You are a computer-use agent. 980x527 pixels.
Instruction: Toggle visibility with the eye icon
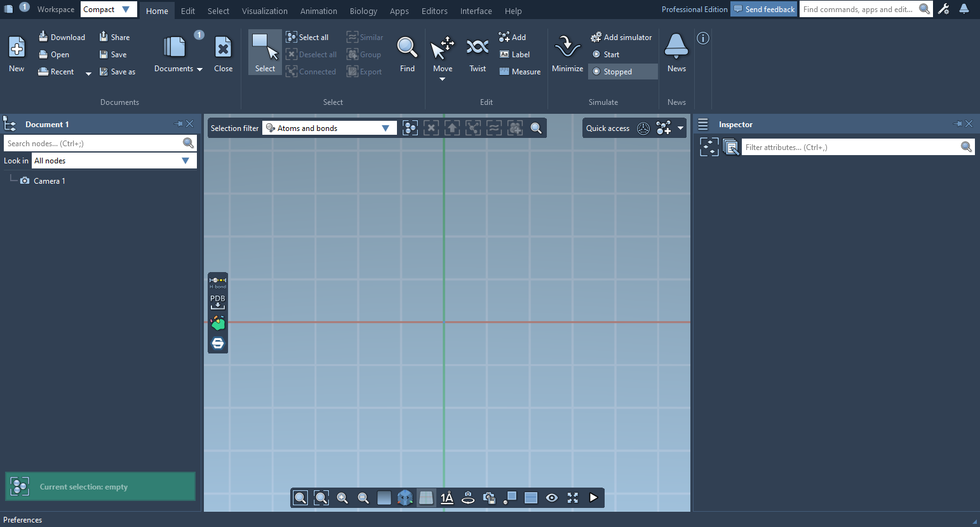click(x=552, y=498)
